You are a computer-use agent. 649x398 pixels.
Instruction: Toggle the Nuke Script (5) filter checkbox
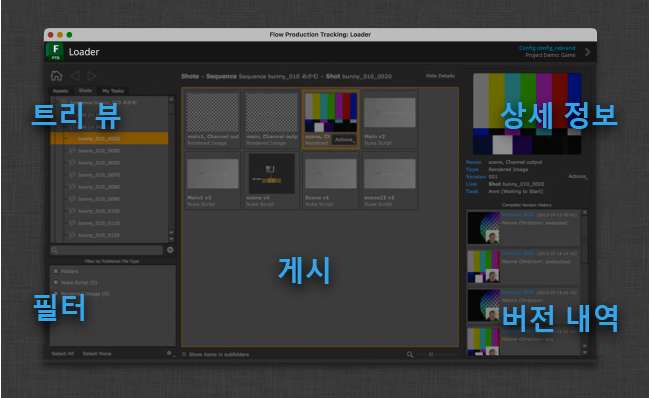click(x=55, y=283)
